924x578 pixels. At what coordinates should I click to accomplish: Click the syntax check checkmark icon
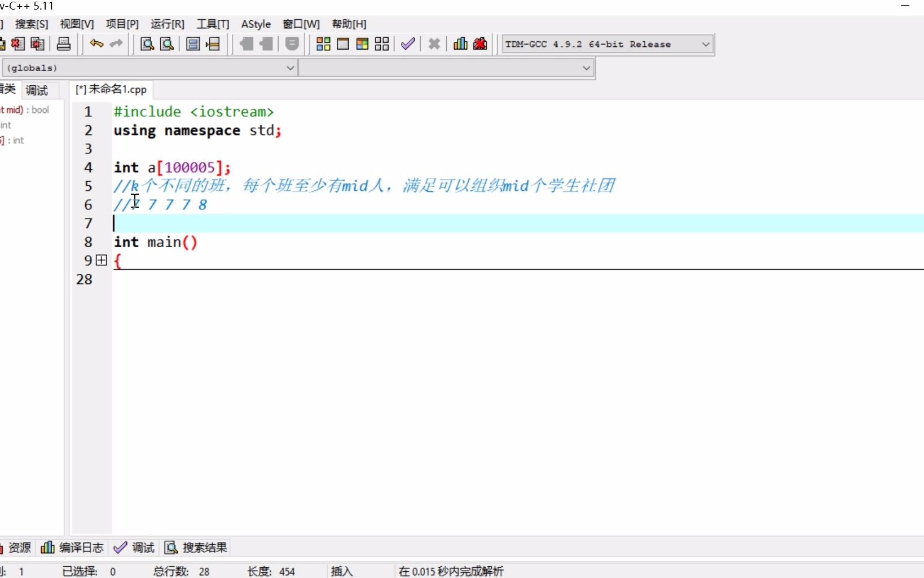pyautogui.click(x=408, y=44)
